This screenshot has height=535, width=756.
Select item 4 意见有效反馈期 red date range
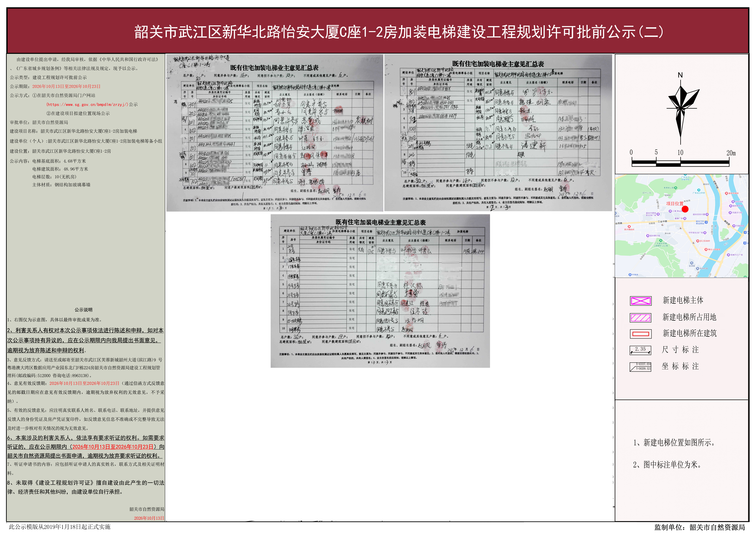click(84, 383)
